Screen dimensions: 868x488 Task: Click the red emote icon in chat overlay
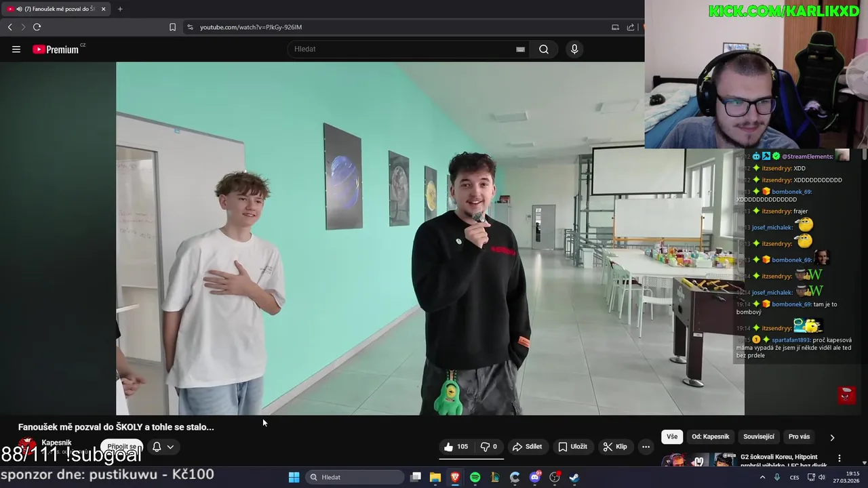click(x=846, y=394)
